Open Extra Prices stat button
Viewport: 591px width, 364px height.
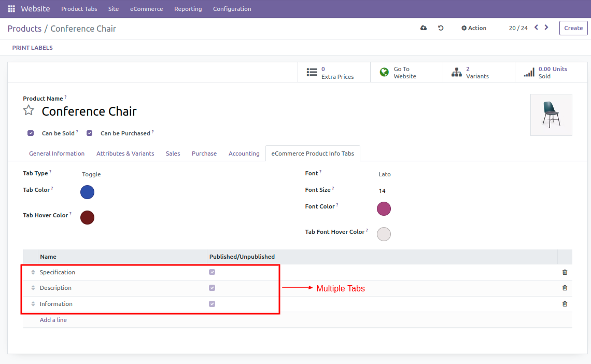[x=334, y=73]
